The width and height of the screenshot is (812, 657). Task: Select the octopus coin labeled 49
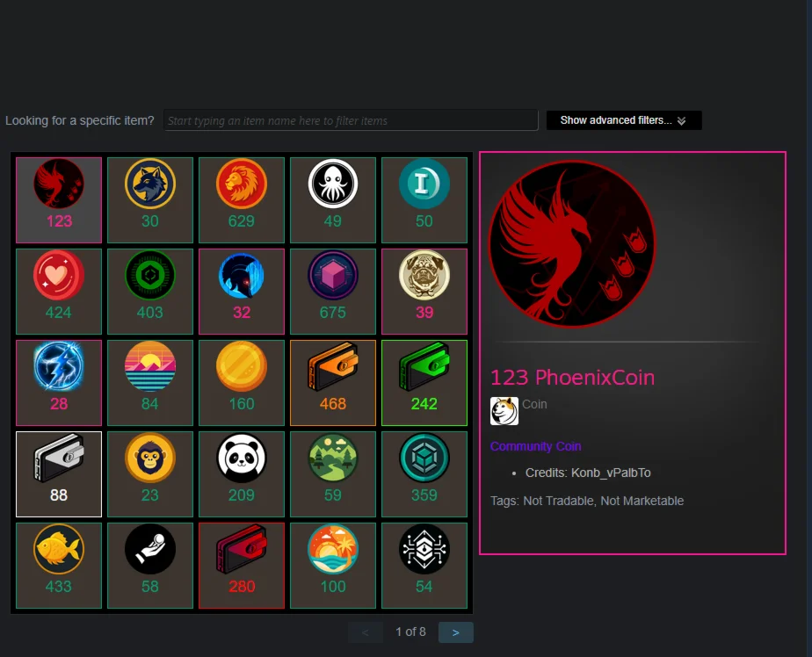(x=333, y=200)
